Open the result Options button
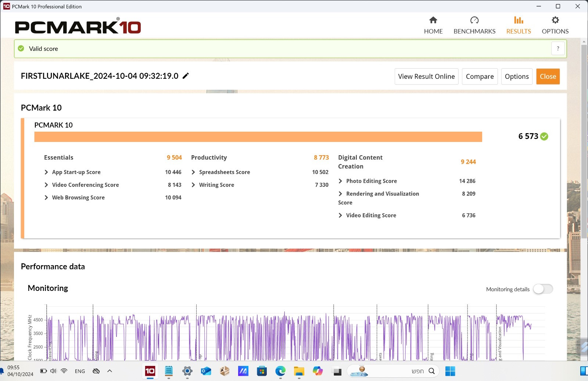 (x=517, y=76)
